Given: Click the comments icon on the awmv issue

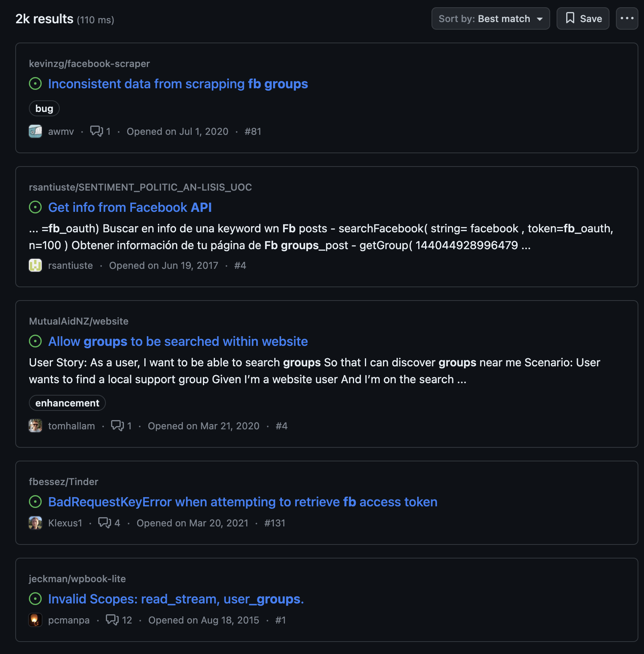Looking at the screenshot, I should (97, 131).
